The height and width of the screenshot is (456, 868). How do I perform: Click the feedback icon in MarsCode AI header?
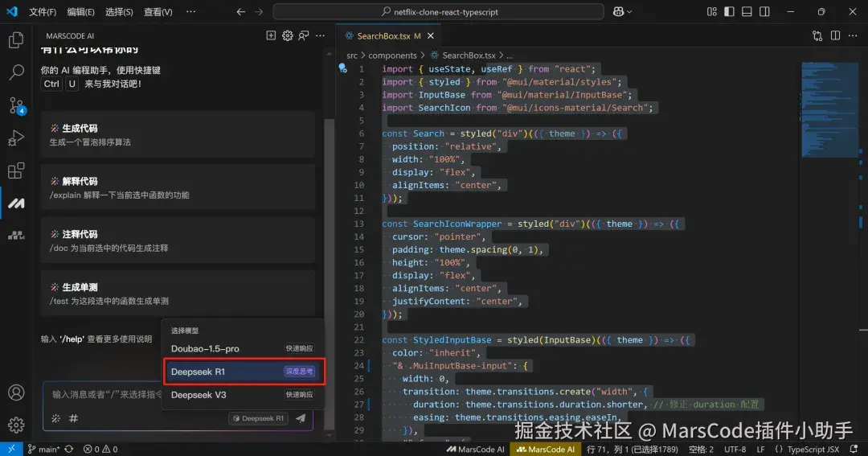tap(303, 35)
